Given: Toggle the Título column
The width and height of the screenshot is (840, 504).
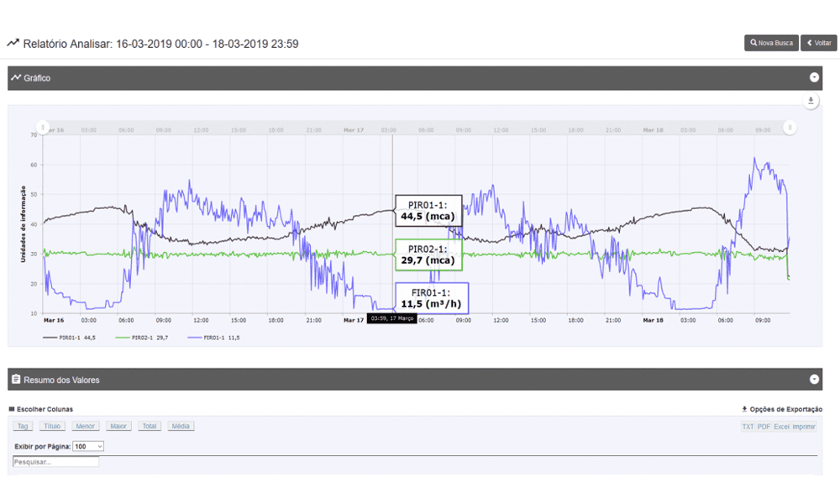Looking at the screenshot, I should (x=52, y=427).
